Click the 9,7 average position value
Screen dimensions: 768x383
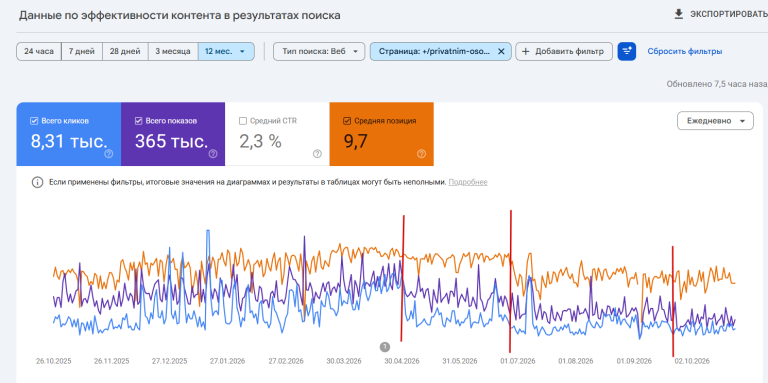click(x=356, y=142)
